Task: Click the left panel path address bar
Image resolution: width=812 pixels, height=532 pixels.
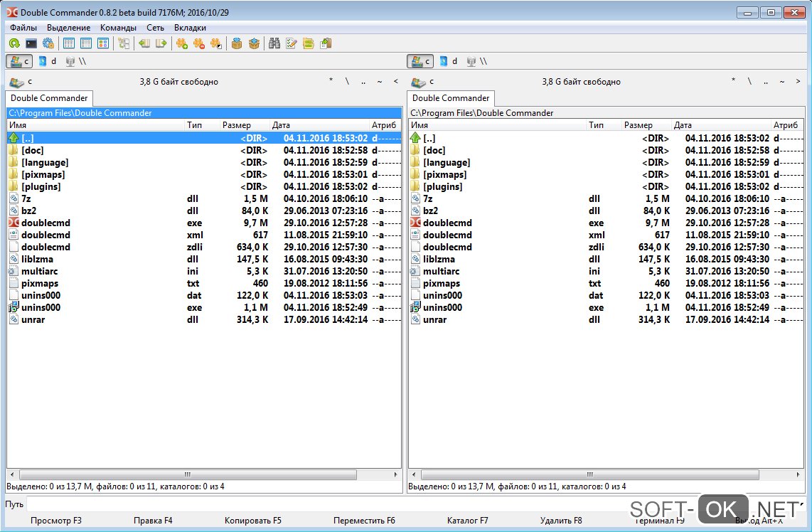Action: click(204, 113)
